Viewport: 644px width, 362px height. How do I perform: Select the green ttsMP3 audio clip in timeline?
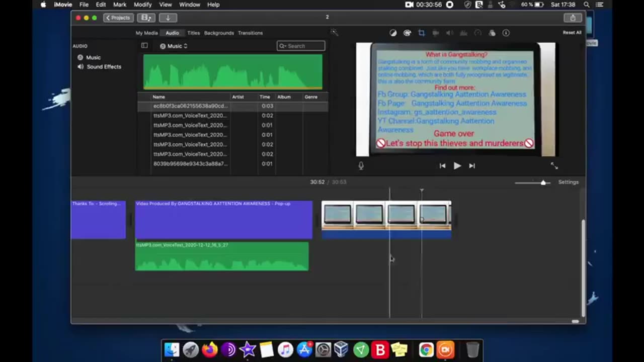pyautogui.click(x=222, y=256)
